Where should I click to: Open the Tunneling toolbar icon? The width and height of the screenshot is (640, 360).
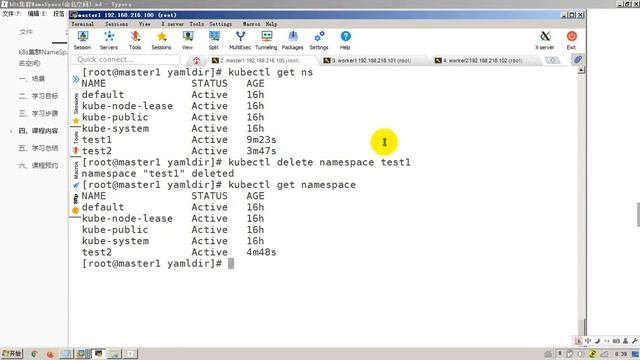click(266, 40)
